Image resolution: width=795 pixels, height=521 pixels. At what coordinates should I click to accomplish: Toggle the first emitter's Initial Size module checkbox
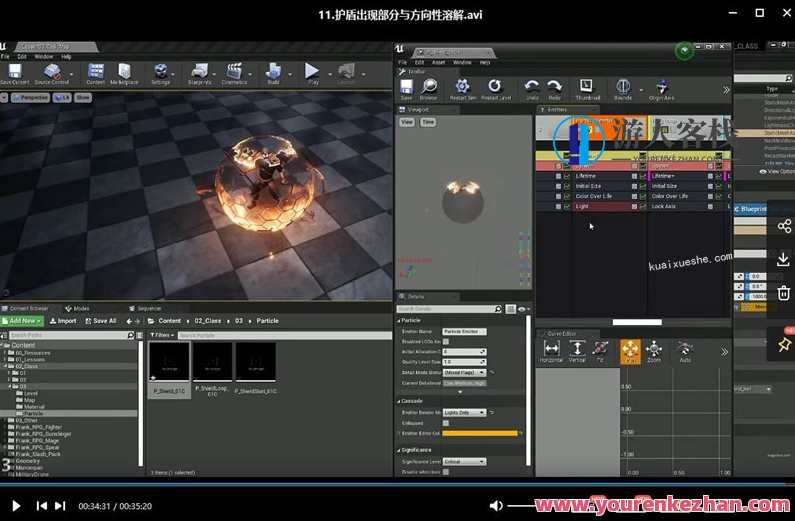coord(634,187)
